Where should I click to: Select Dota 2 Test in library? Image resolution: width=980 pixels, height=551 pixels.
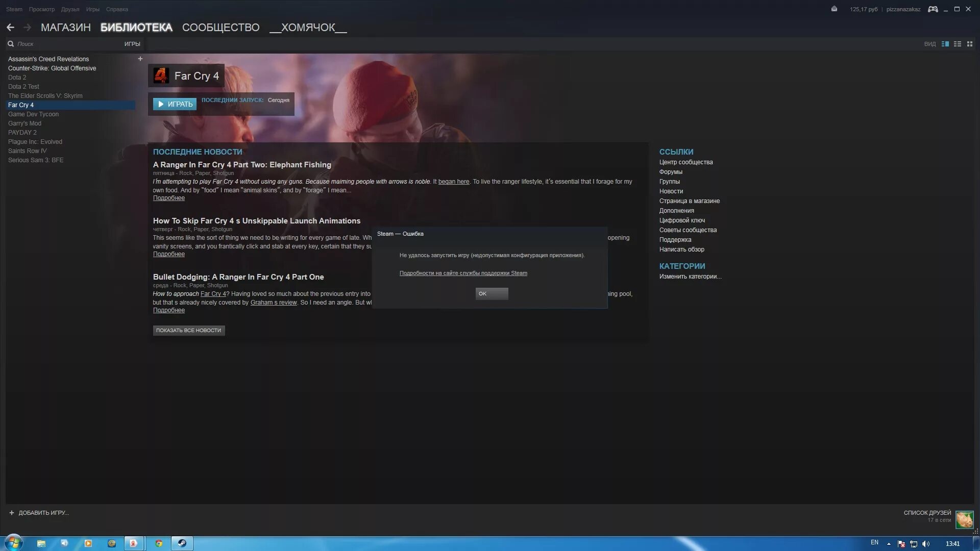[23, 87]
